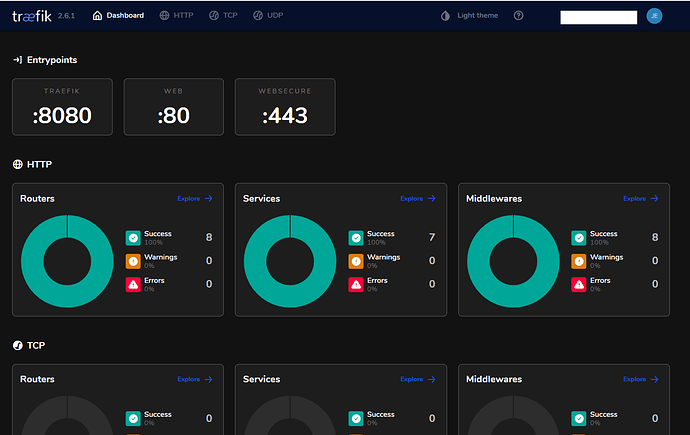Click the TCP Services card title
This screenshot has height=435, width=690.
tap(261, 379)
